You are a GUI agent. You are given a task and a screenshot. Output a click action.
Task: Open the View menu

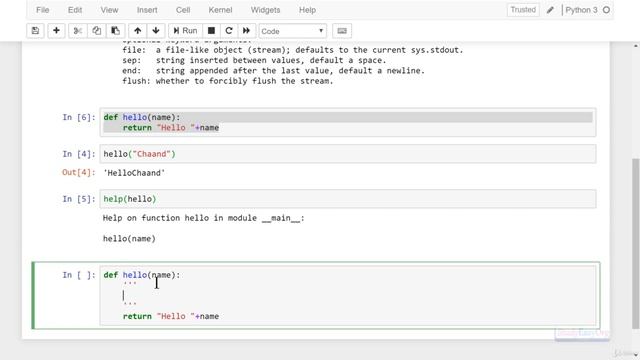tap(109, 10)
